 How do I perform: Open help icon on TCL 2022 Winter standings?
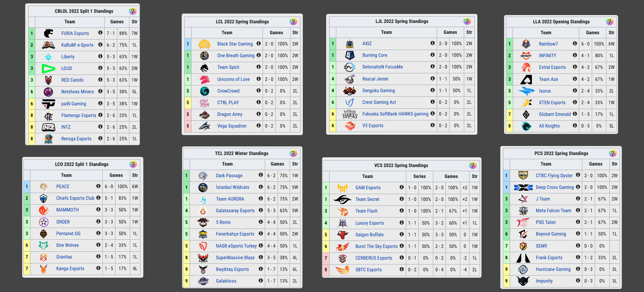293,153
